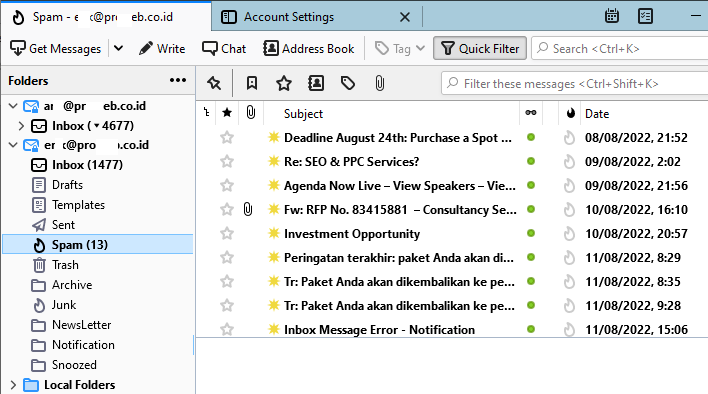The height and width of the screenshot is (394, 708).
Task: Filter messages from contacts icon
Action: click(x=316, y=83)
